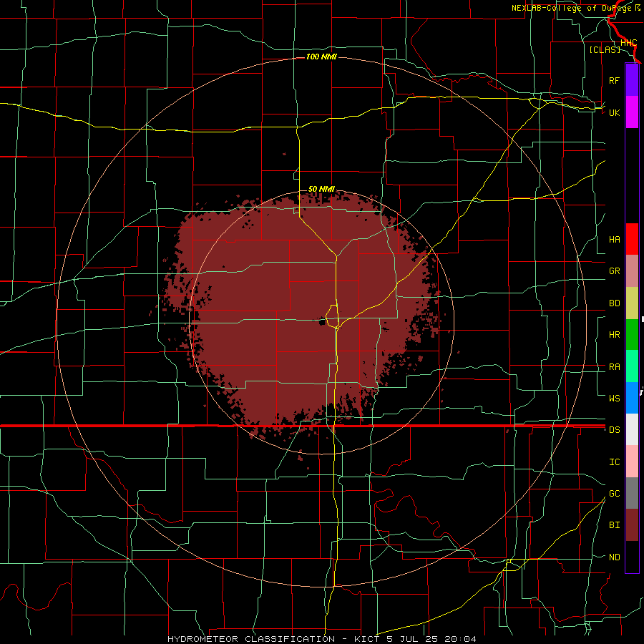Click the HR green legend swatch
This screenshot has width=644, height=644.
click(632, 335)
